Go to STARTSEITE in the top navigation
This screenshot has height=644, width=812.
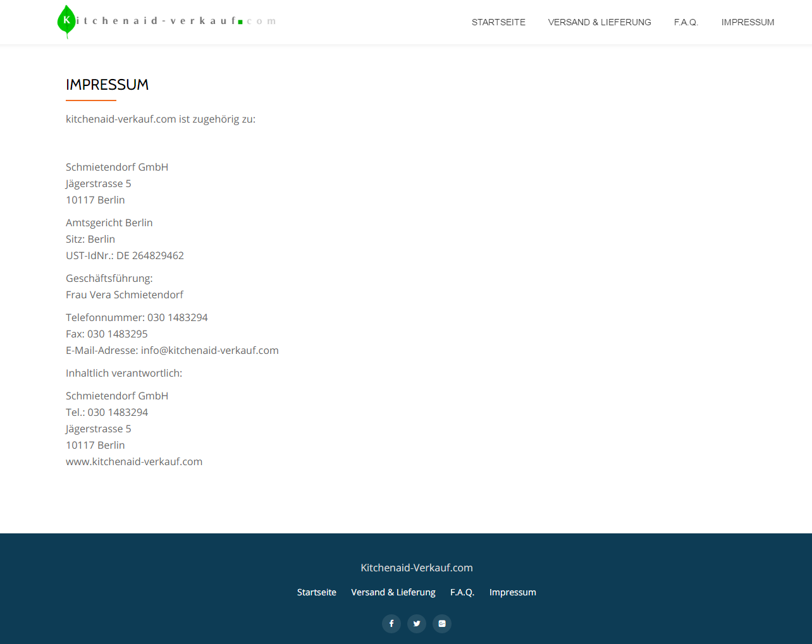[498, 22]
